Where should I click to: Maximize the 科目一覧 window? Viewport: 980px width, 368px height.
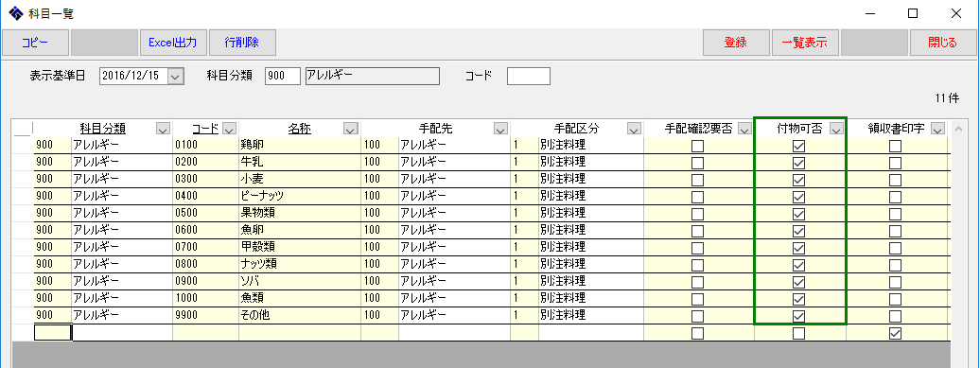click(913, 13)
